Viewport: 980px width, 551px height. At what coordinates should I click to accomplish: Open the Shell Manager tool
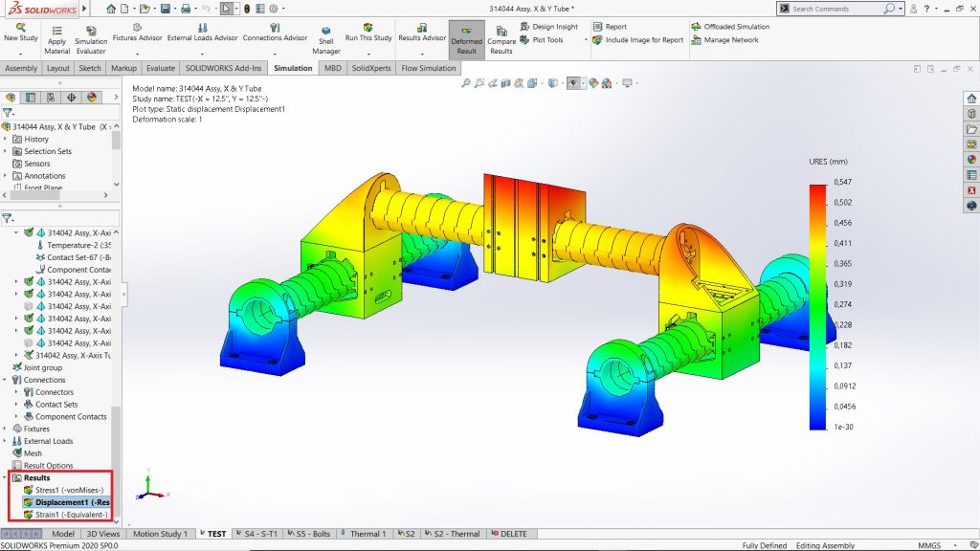click(x=326, y=33)
